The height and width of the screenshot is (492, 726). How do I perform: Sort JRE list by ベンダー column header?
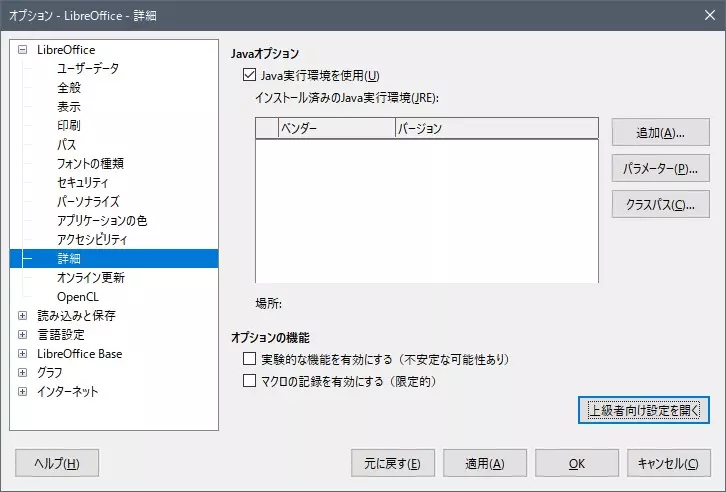click(x=335, y=128)
